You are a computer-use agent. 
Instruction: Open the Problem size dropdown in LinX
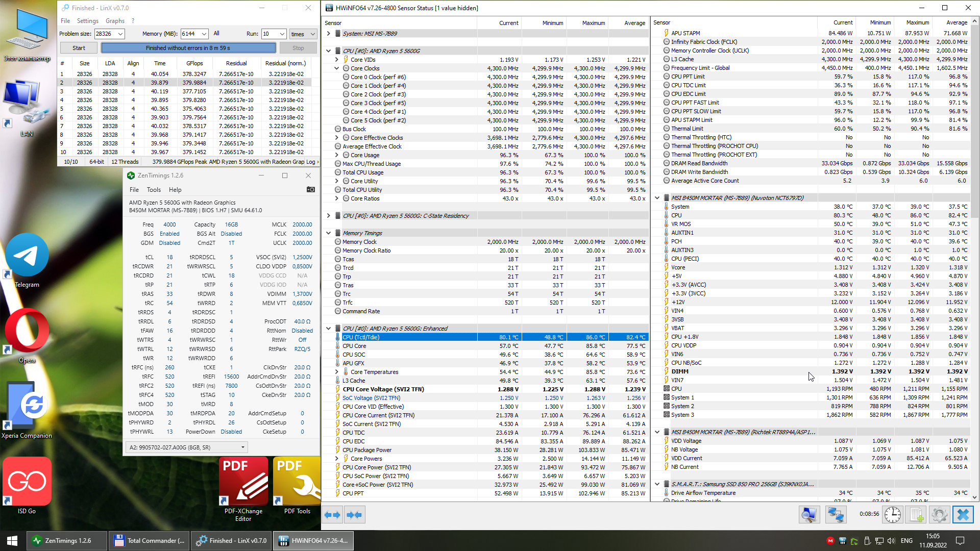120,34
